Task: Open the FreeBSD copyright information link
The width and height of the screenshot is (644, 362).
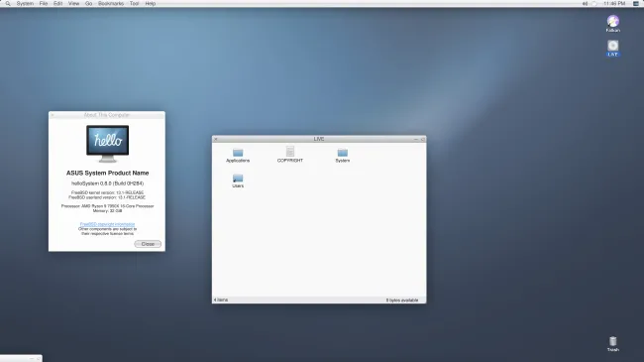Action: (107, 224)
